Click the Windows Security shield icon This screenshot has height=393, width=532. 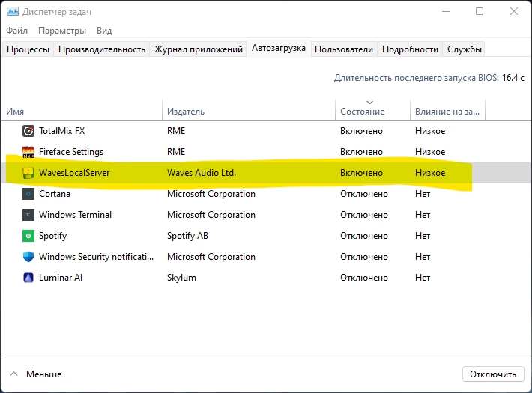(28, 257)
